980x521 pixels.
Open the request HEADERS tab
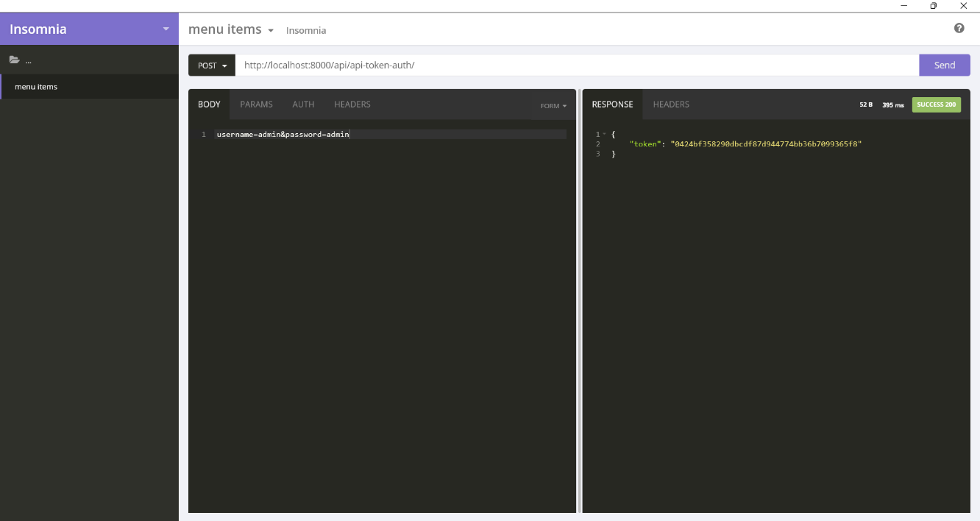point(352,104)
